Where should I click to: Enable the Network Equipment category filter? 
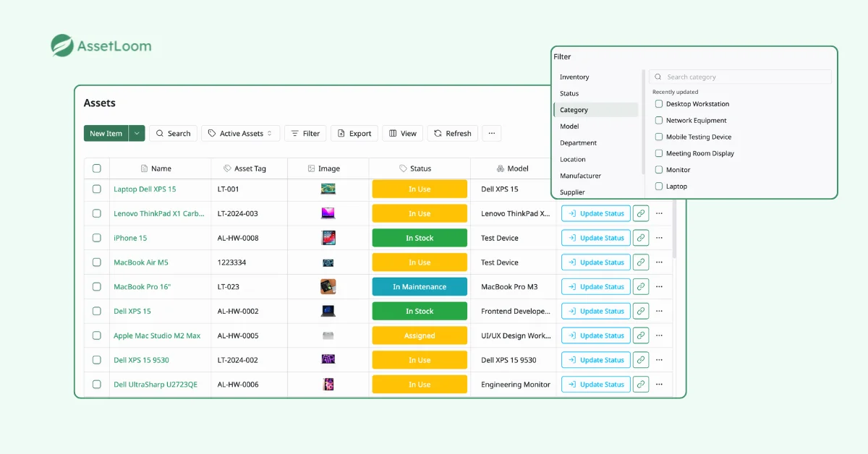point(659,120)
